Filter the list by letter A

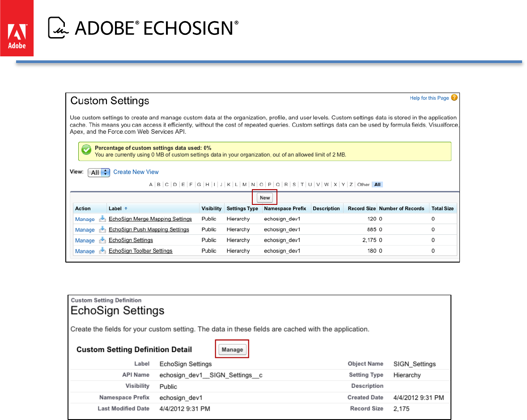click(x=151, y=184)
